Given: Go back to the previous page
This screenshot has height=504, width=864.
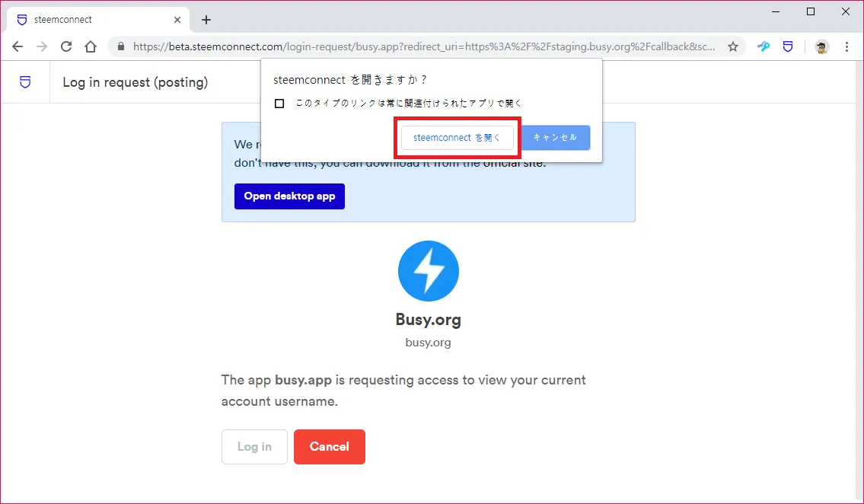Looking at the screenshot, I should pos(18,46).
